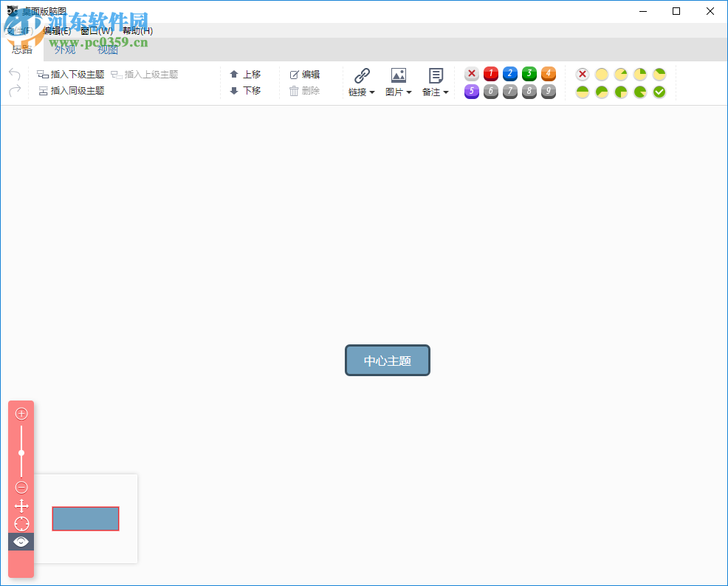Click the zoom slider handle

tap(21, 453)
